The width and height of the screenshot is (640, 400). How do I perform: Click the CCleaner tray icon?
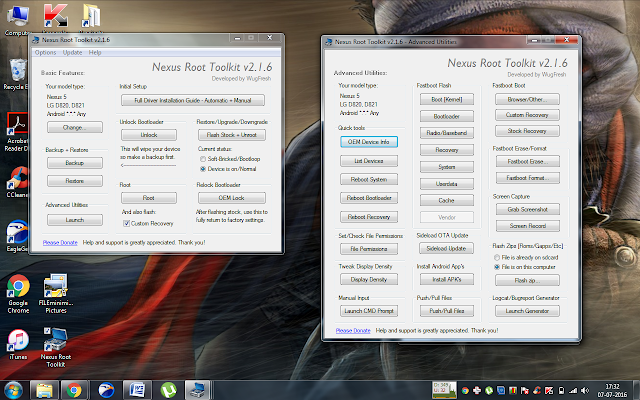(537, 391)
